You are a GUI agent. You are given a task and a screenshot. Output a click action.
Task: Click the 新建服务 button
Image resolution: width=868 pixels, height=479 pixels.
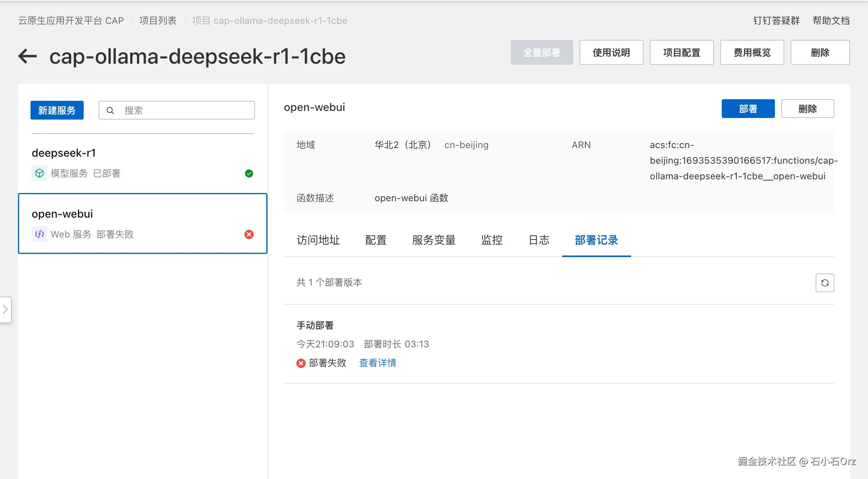coord(57,111)
